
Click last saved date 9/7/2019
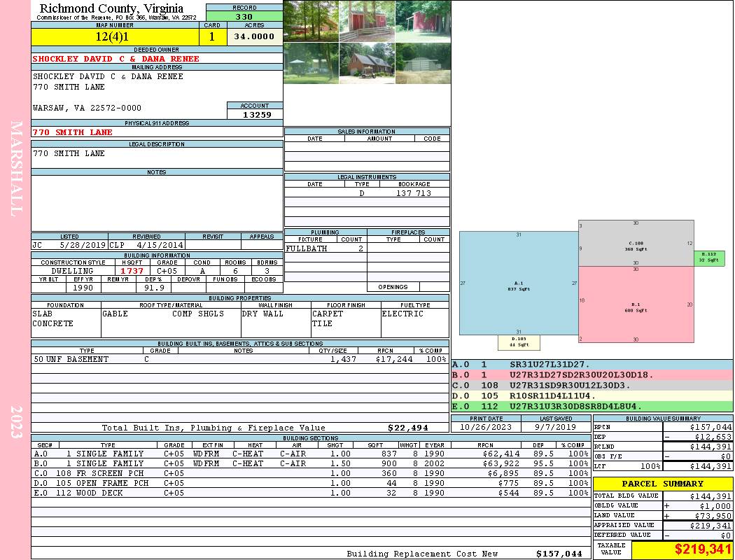(x=556, y=427)
